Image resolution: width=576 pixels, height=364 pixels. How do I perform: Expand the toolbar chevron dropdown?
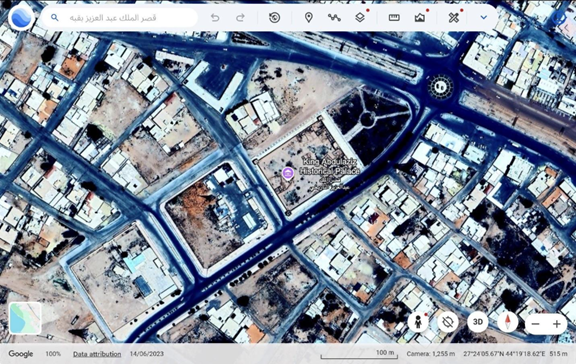484,18
